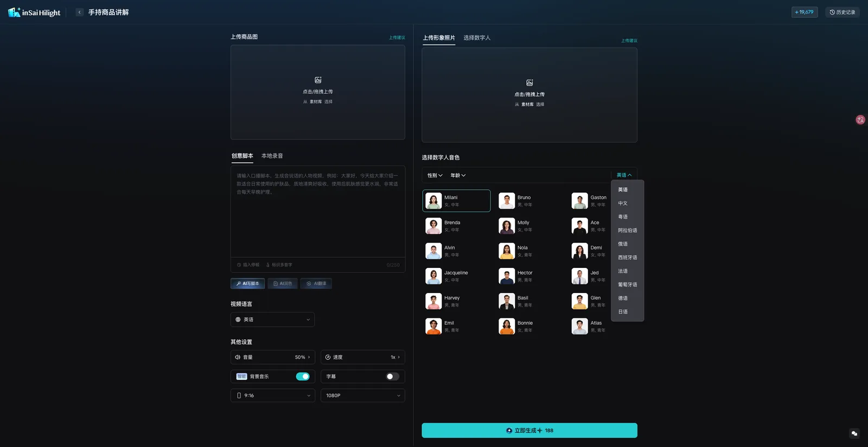Click the avatar photo upload icon

coord(529,83)
